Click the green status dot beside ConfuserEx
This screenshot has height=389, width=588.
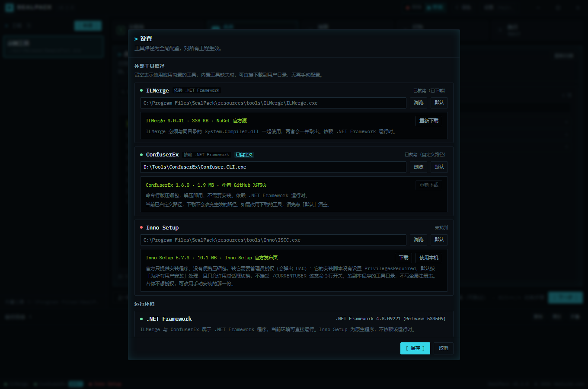(141, 155)
